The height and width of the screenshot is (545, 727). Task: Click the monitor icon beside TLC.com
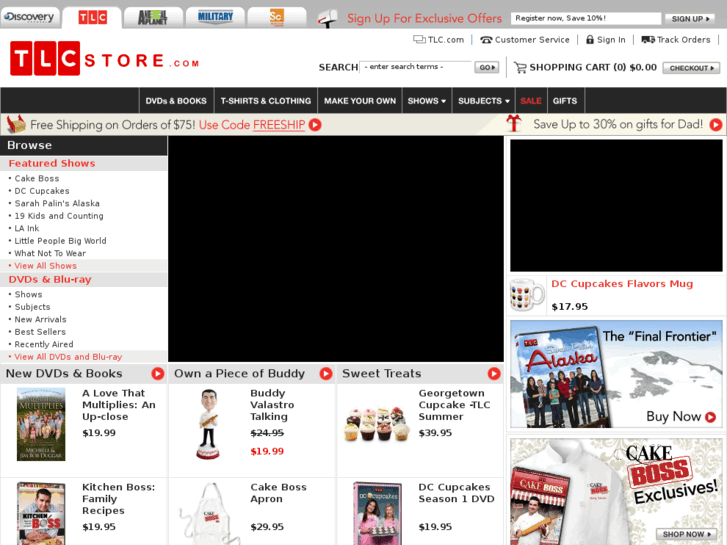coord(419,40)
